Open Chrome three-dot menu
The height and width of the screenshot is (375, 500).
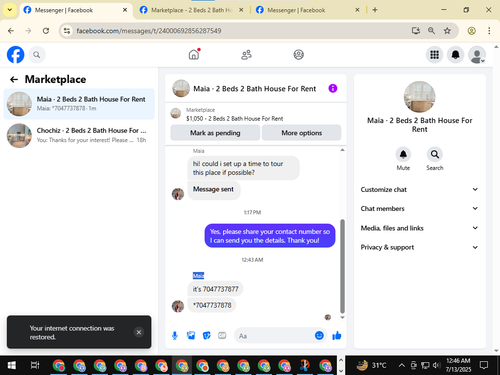click(489, 31)
